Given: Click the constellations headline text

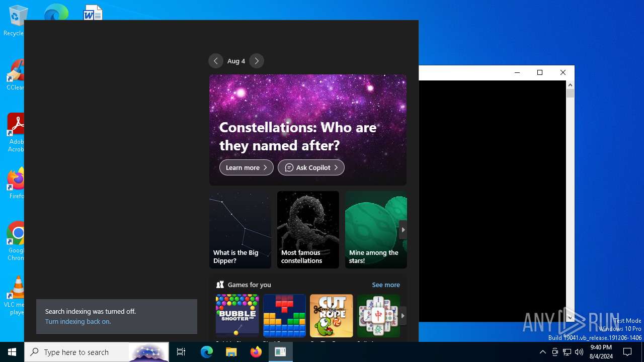Looking at the screenshot, I should pos(298,136).
